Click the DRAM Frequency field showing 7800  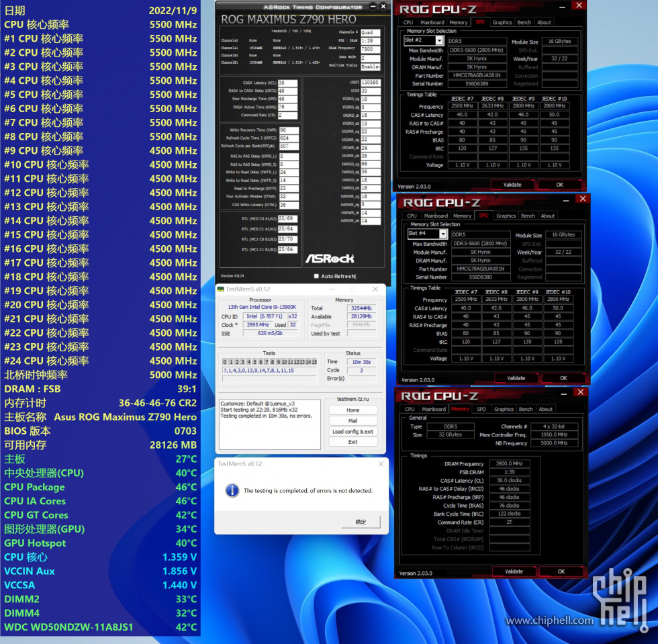(x=371, y=49)
